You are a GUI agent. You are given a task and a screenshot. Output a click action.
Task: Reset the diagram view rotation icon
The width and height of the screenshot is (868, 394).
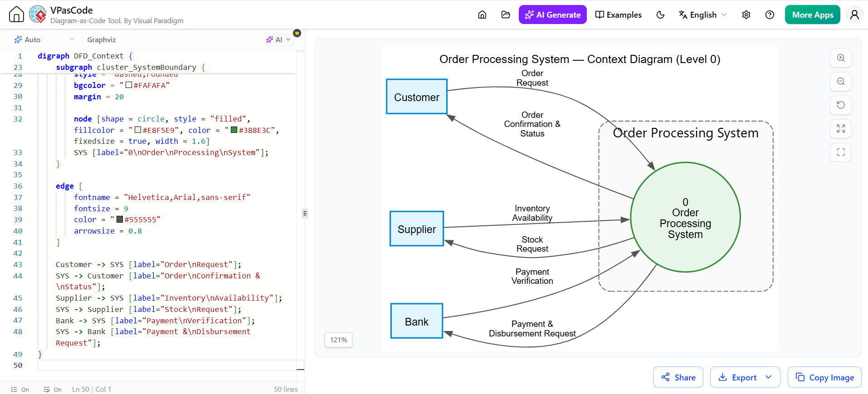(x=841, y=105)
